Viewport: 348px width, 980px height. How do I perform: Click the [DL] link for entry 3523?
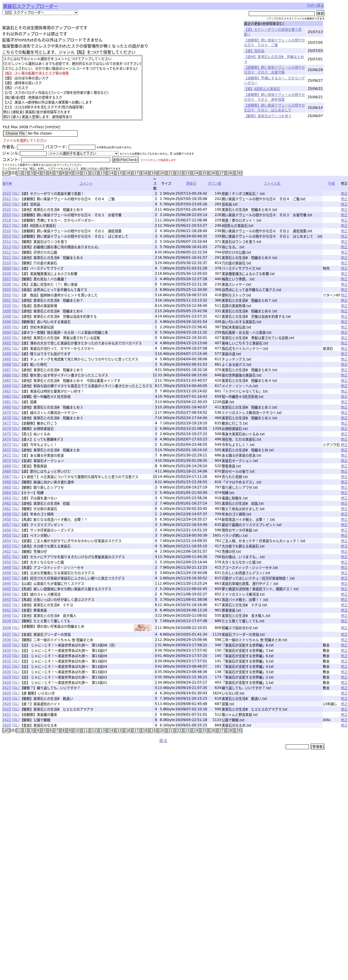16,194
